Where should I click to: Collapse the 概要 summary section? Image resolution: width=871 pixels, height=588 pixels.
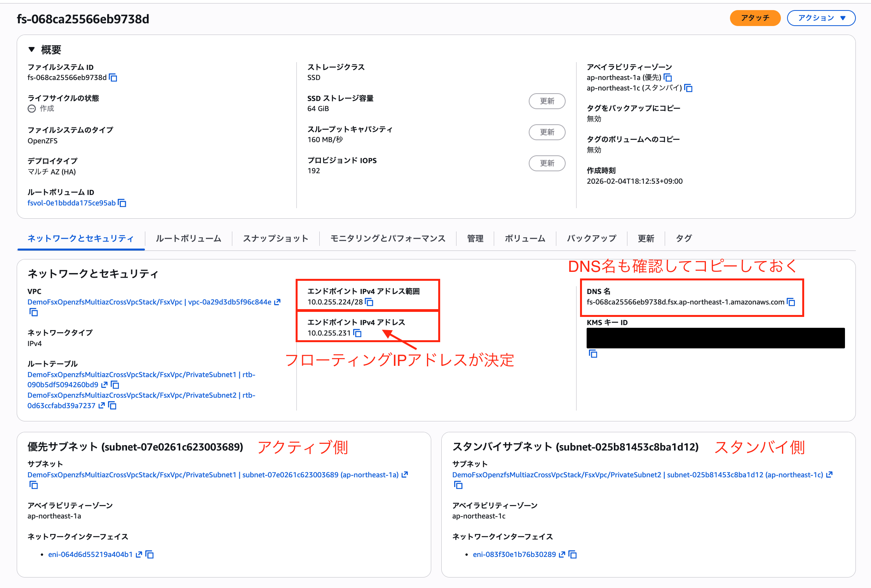pos(32,50)
